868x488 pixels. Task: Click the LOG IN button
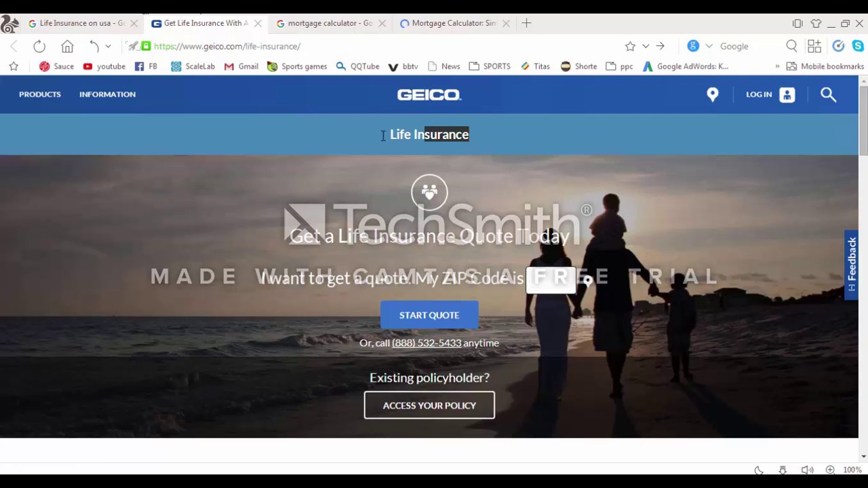770,95
